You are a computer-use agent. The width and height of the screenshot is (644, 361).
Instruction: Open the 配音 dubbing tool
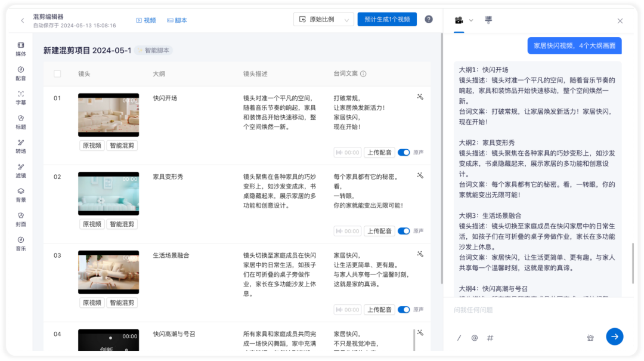click(x=20, y=73)
